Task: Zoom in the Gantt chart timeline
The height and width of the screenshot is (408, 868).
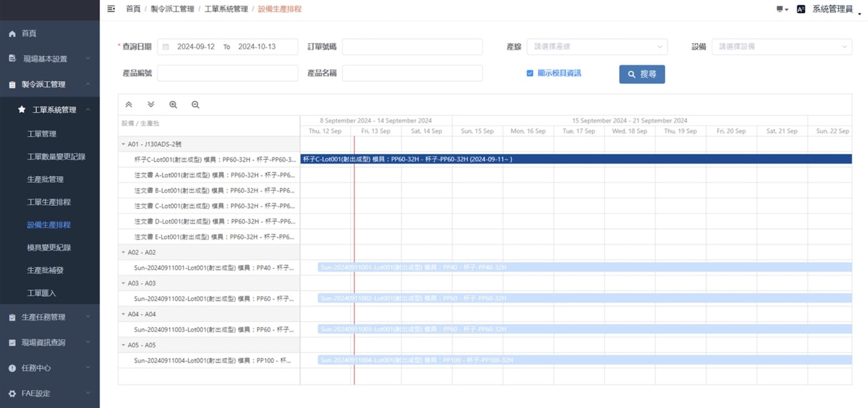Action: [x=173, y=105]
